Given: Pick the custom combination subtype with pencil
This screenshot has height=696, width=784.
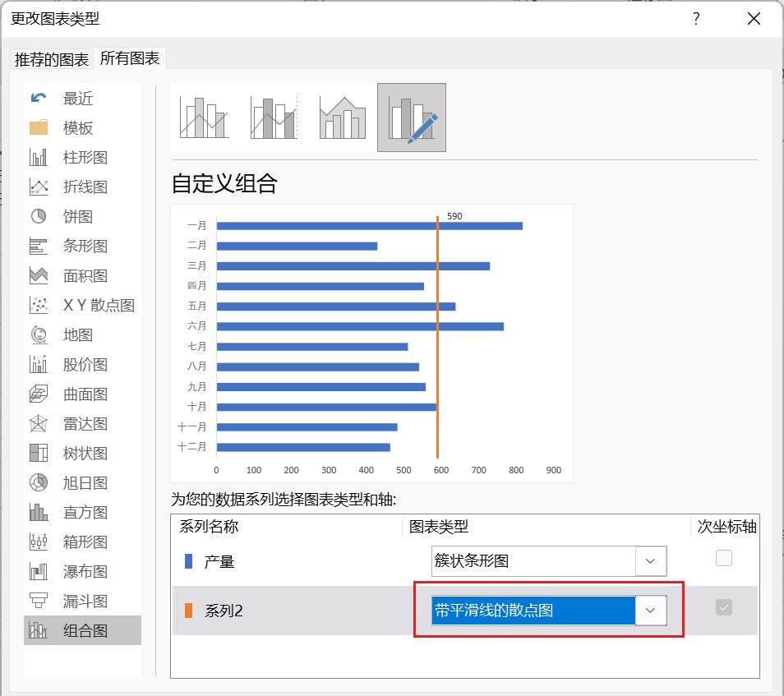Looking at the screenshot, I should pos(412,118).
